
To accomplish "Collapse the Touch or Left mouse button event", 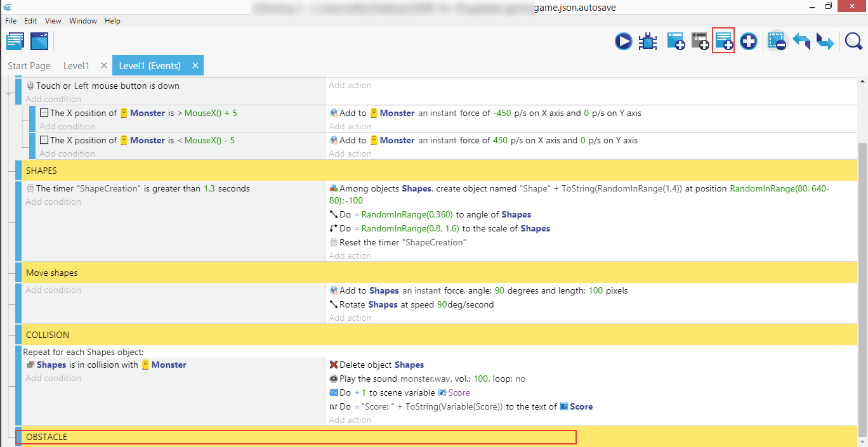I will 9,93.
